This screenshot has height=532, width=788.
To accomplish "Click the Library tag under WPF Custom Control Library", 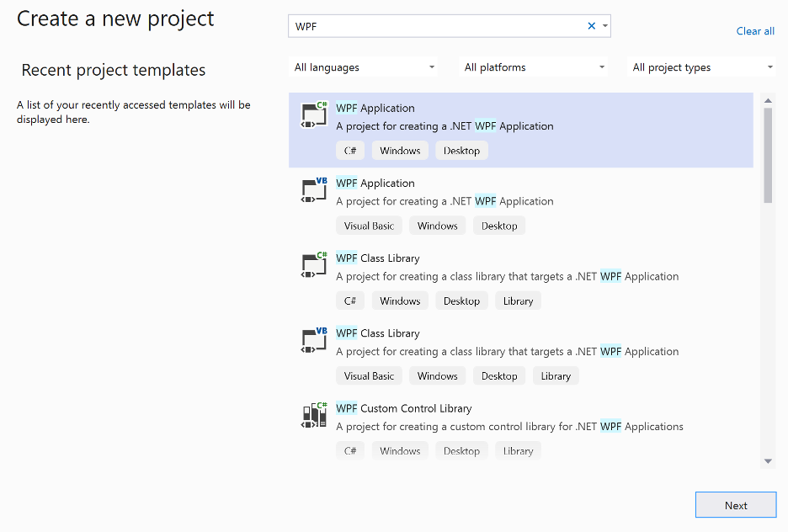I will click(518, 451).
